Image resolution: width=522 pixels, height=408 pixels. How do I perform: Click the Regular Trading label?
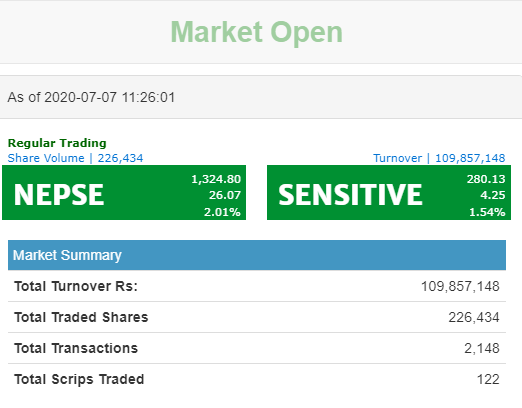coord(57,143)
